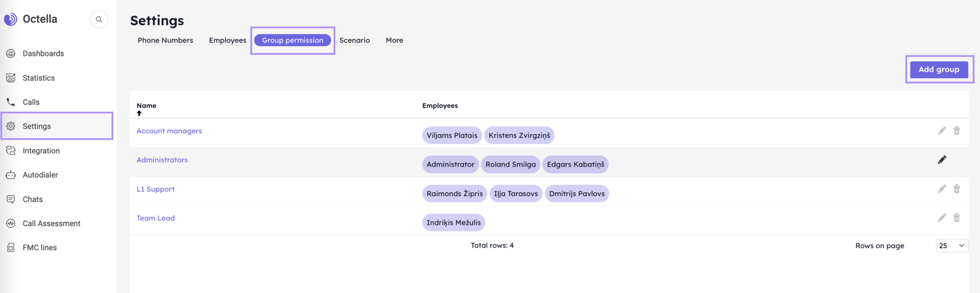Click the search magnifier icon
The width and height of the screenshot is (980, 293).
(99, 19)
